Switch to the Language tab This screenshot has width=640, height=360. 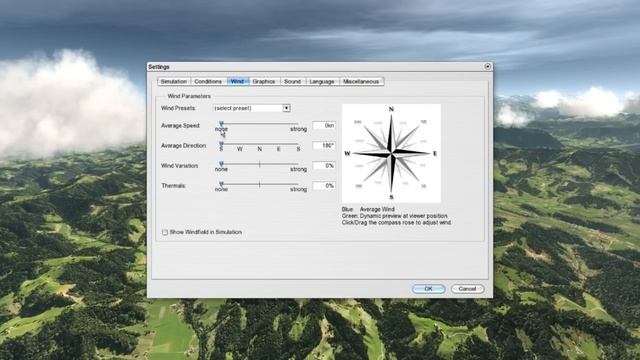point(322,82)
